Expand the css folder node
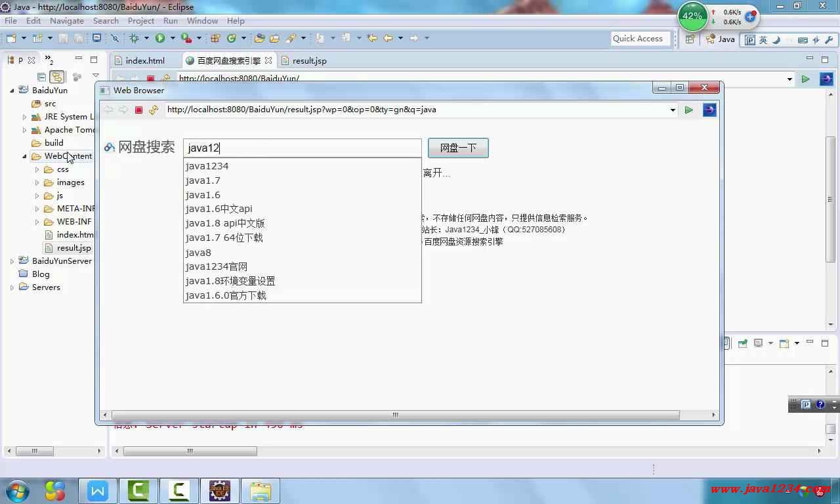 pyautogui.click(x=37, y=169)
